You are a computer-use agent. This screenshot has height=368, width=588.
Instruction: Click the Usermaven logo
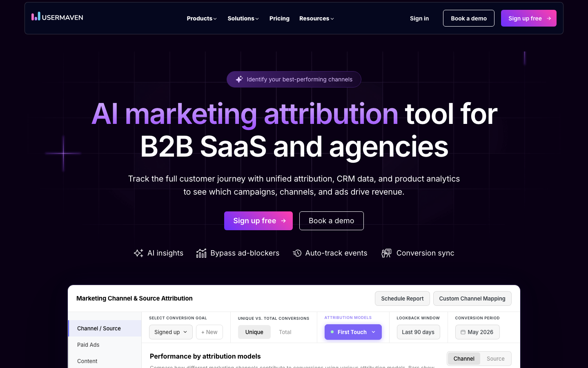pyautogui.click(x=57, y=17)
